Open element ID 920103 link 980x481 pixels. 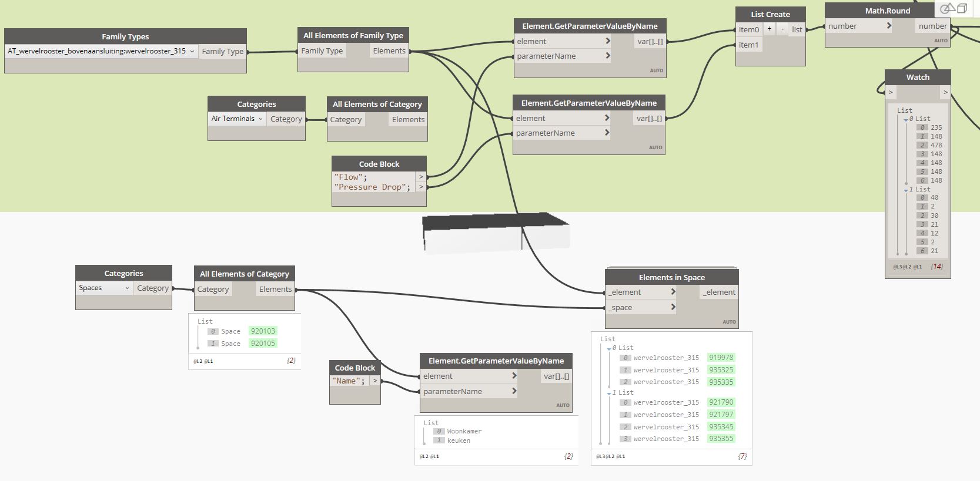point(263,331)
